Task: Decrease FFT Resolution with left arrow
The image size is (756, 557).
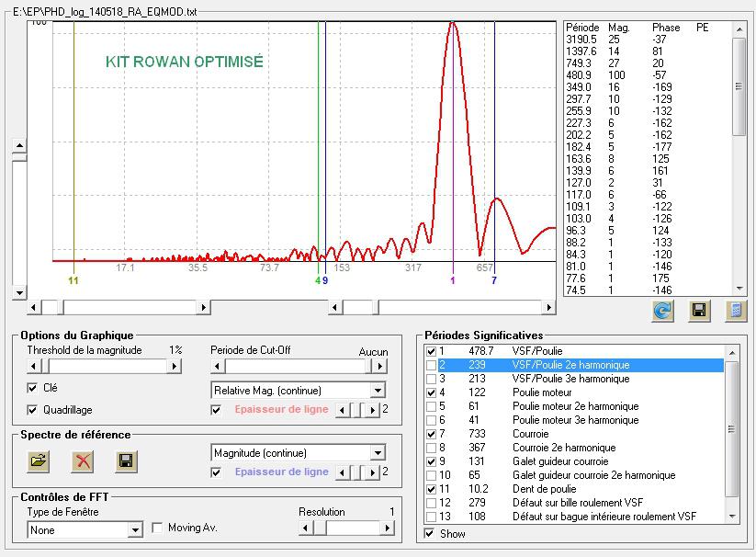Action: (306, 529)
